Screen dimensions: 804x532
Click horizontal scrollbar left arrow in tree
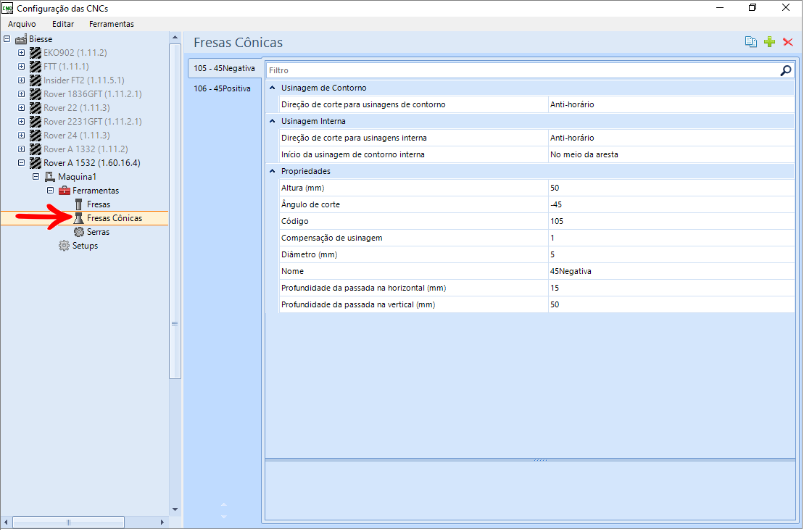pos(6,523)
